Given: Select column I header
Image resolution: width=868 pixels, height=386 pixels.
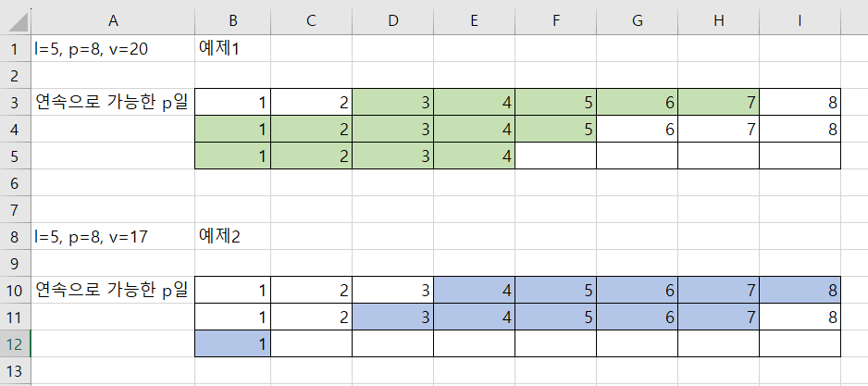Looking at the screenshot, I should (800, 21).
